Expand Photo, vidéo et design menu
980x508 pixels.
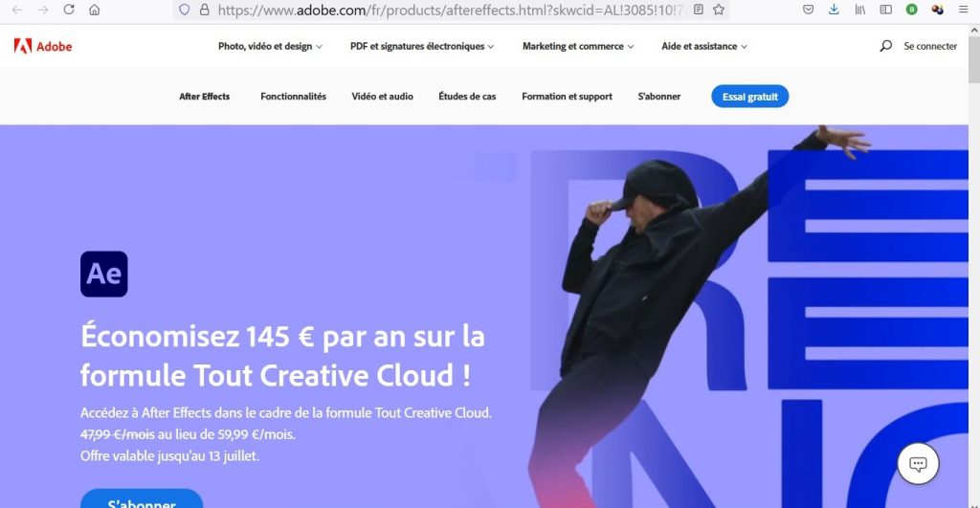[270, 46]
